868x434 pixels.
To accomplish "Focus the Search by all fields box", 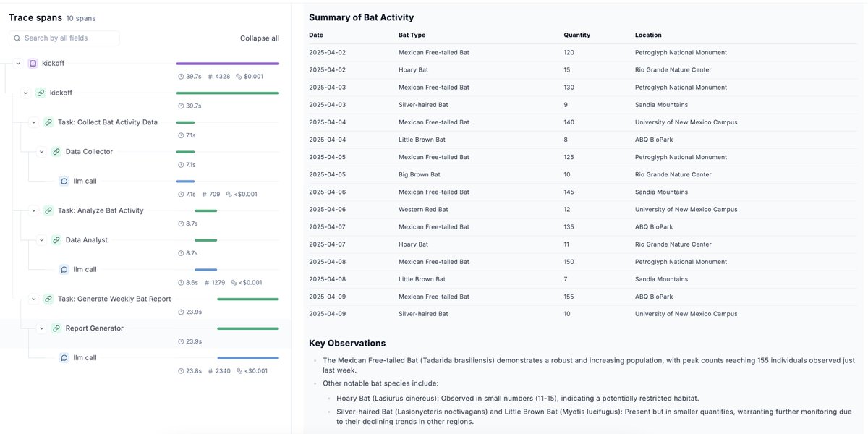I will click(x=64, y=38).
